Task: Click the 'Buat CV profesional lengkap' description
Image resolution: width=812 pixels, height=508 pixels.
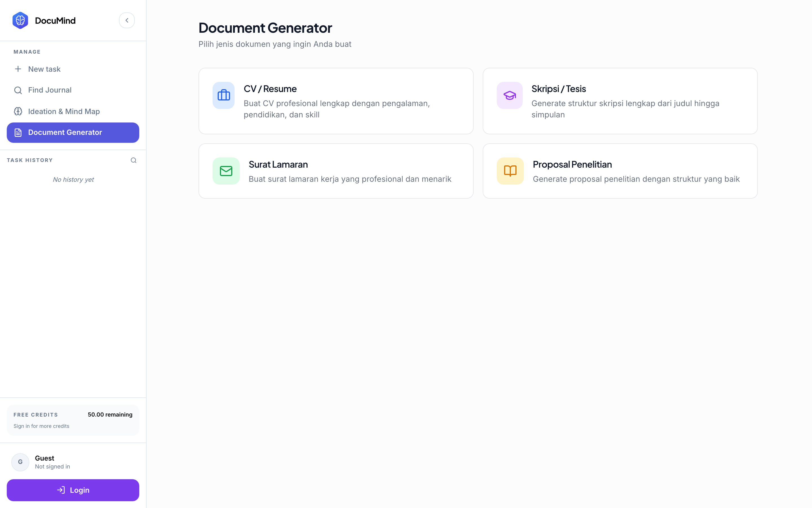Action: point(337,109)
